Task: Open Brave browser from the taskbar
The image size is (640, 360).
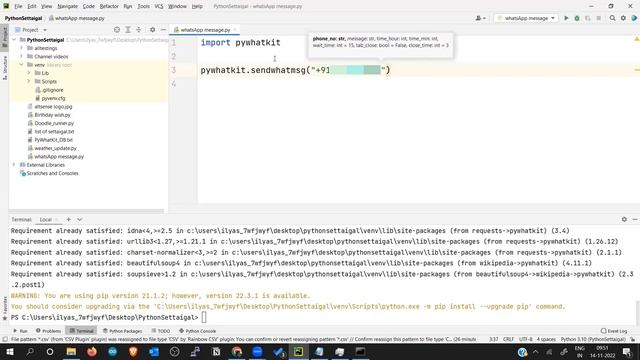Action: [133, 351]
